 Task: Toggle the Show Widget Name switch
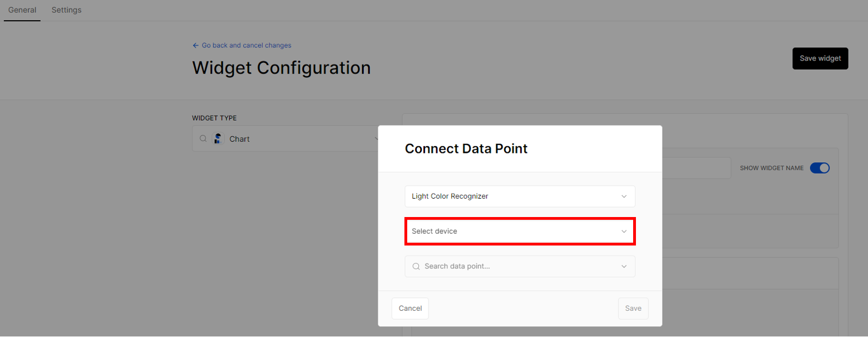pos(820,168)
